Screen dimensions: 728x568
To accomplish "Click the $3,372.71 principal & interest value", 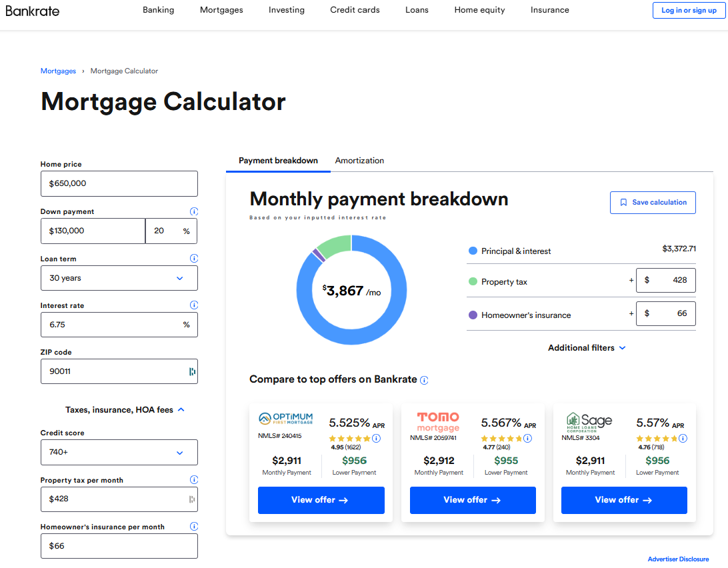I will pos(679,249).
